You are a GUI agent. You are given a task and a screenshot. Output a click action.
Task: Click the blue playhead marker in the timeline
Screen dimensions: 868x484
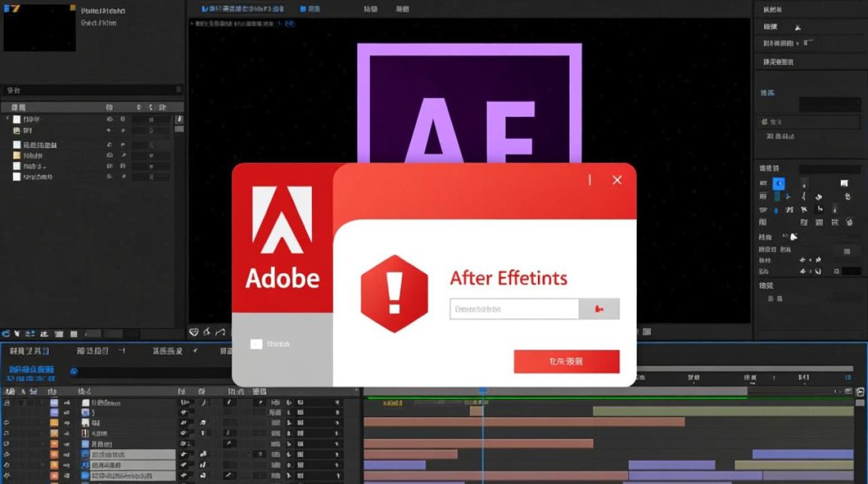482,391
